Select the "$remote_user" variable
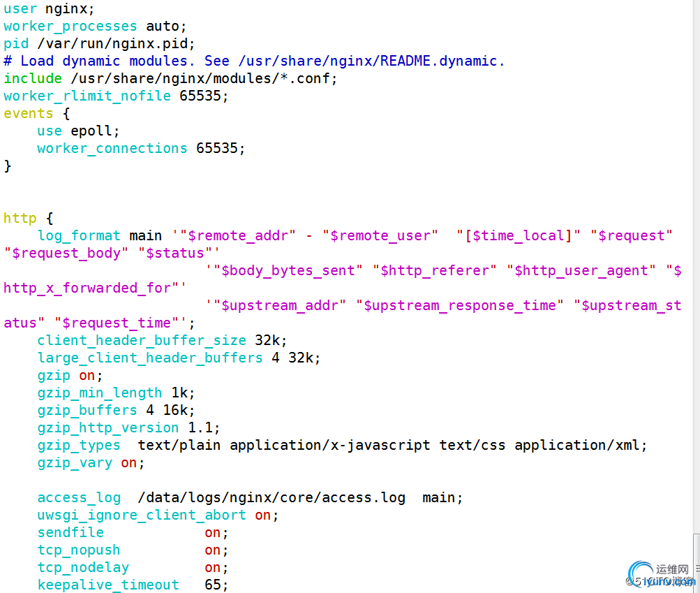 (380, 235)
